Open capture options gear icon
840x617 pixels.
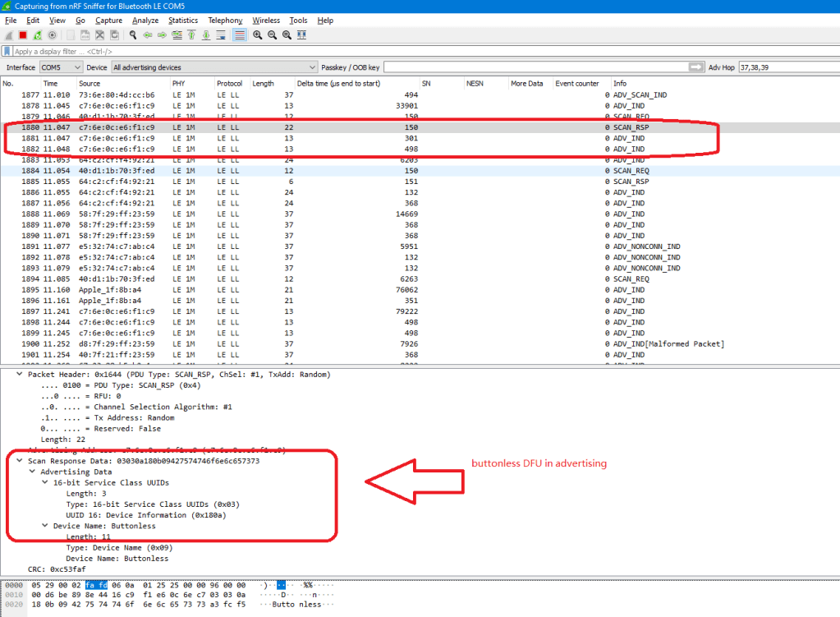53,35
